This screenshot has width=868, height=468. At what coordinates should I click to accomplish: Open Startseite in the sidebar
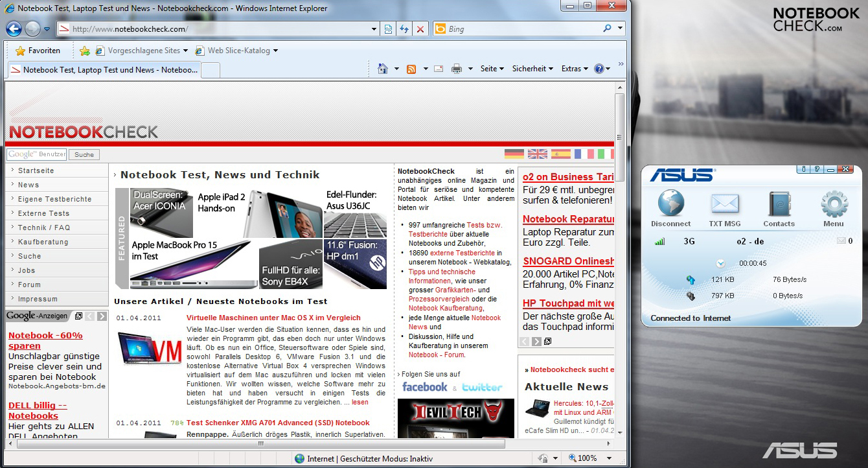pos(56,170)
